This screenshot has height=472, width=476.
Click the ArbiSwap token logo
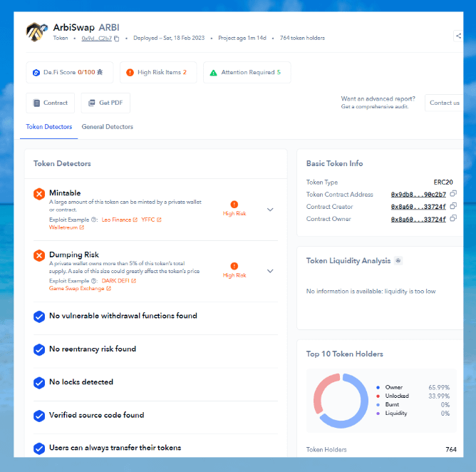[x=36, y=32]
